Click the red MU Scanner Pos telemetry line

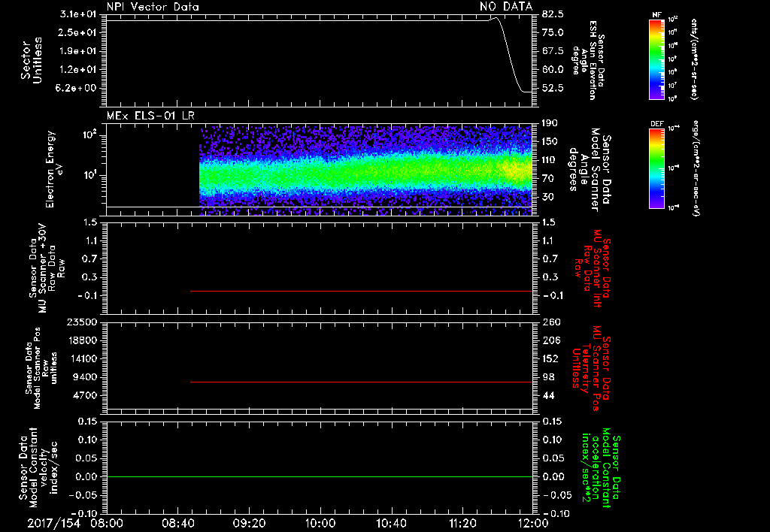pos(362,382)
